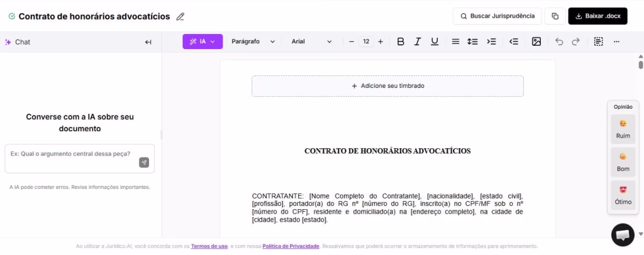
Task: Decrease font size with minus button
Action: coord(352,41)
